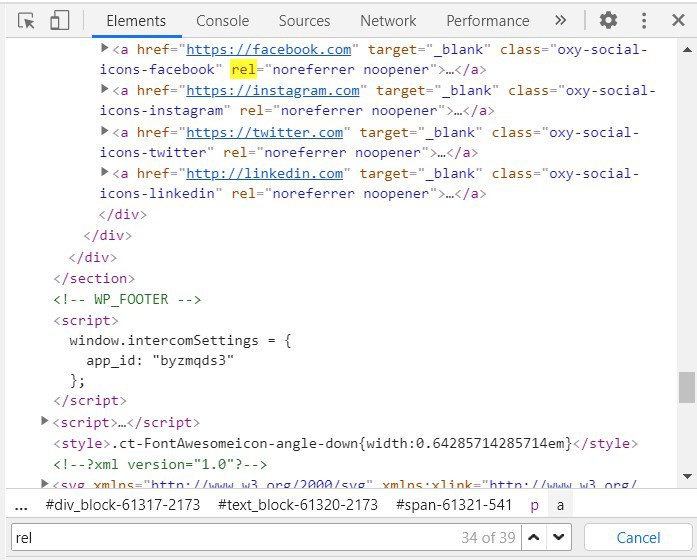
Task: Switch to the Elements tab
Action: [x=136, y=21]
